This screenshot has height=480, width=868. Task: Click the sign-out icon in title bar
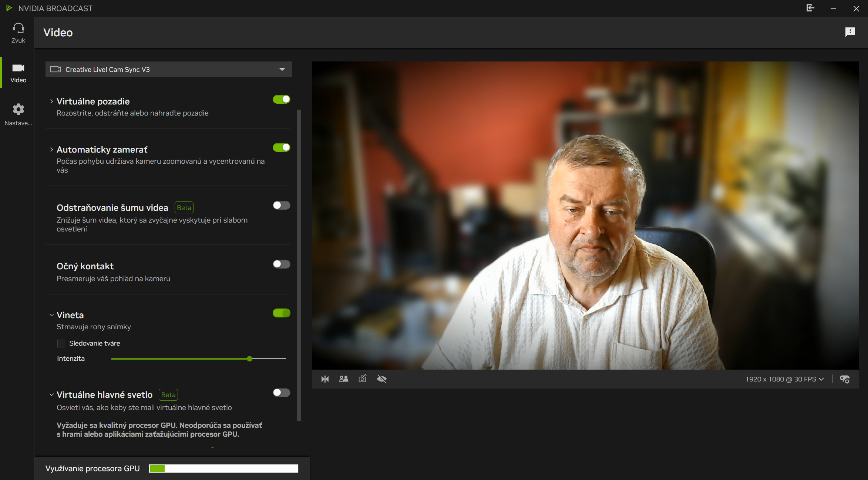pos(810,8)
